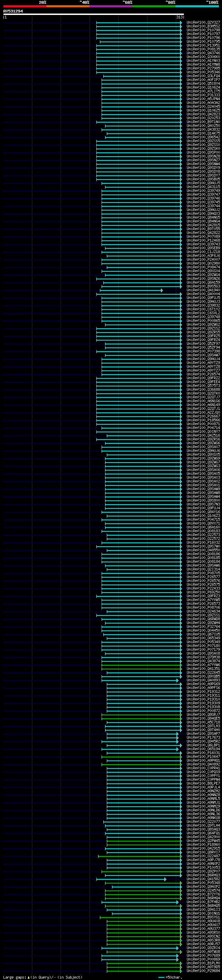
Task: Pick the UniRef100_Q9ZSS5 label
Action: 203,141
